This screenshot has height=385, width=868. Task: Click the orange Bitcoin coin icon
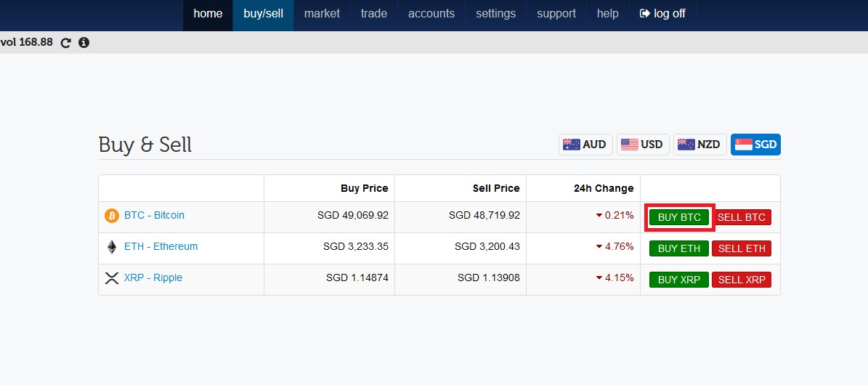[112, 216]
